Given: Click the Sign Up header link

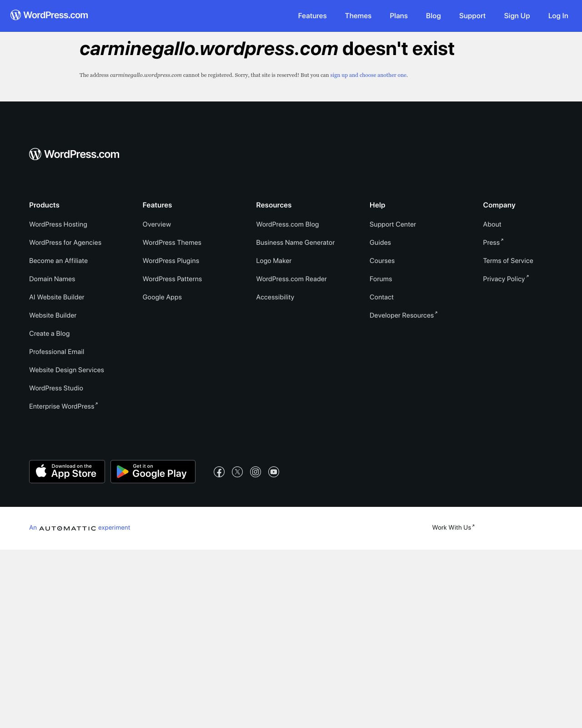Looking at the screenshot, I should (517, 16).
